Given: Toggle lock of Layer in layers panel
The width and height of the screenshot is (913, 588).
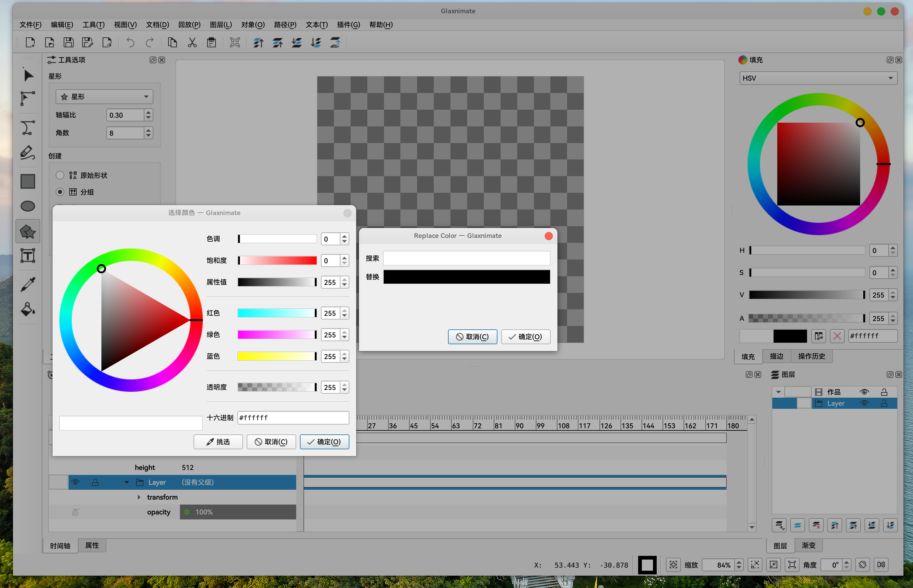Looking at the screenshot, I should [x=884, y=404].
